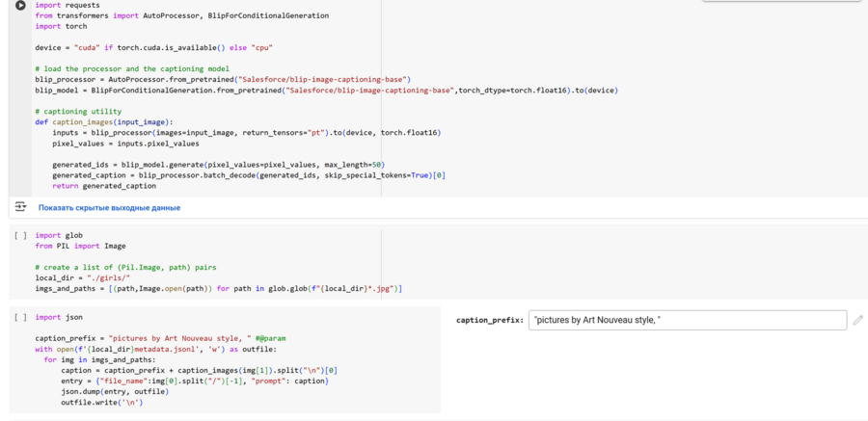Run the 'import glob' code cell
This screenshot has width=868, height=421.
[20, 235]
